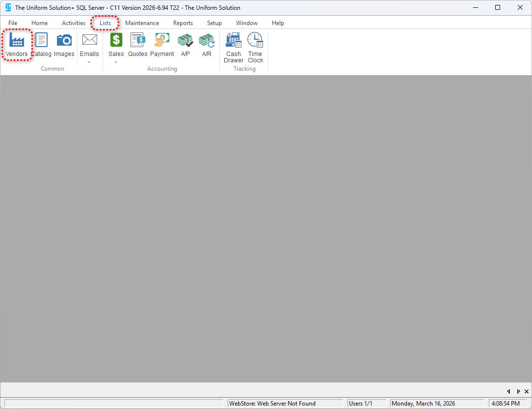Select the Reports tab

coord(183,23)
